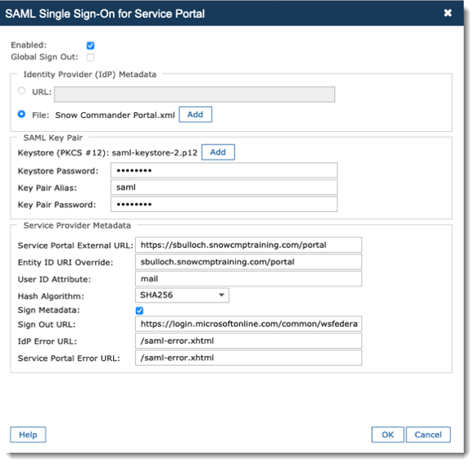
Task: Cancel the SAML configuration dialog
Action: click(x=428, y=435)
